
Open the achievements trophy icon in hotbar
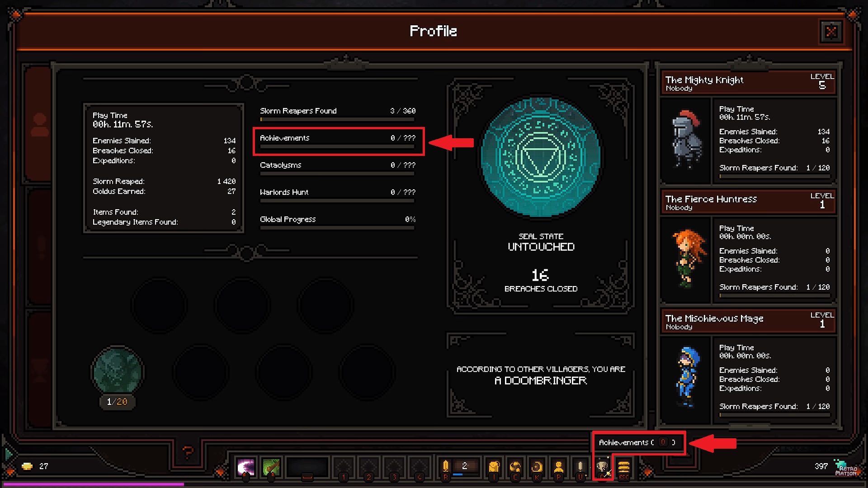pyautogui.click(x=603, y=467)
